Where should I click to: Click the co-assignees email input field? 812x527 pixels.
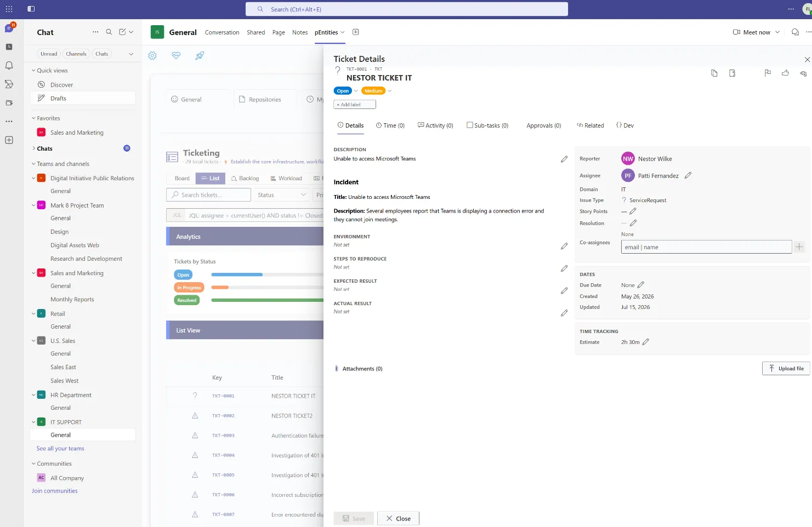pos(706,247)
